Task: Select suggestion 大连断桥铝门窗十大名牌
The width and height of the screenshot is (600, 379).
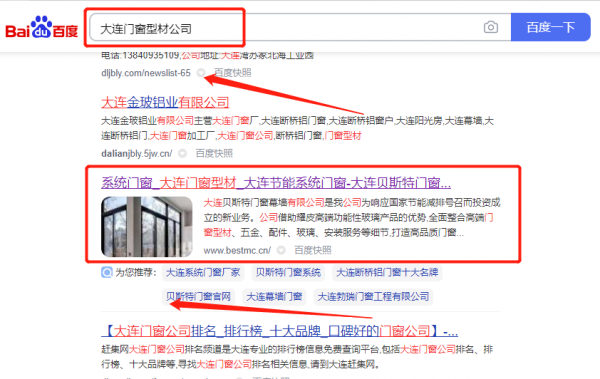Action: (387, 272)
